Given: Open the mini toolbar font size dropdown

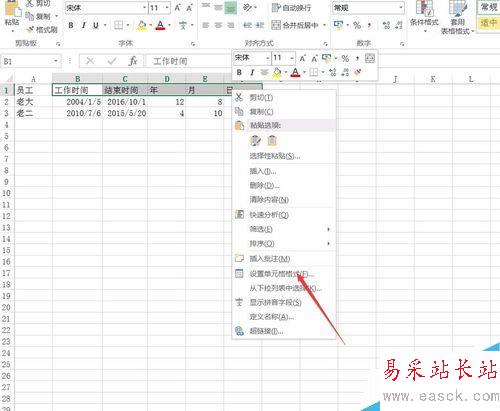Looking at the screenshot, I should 292,59.
